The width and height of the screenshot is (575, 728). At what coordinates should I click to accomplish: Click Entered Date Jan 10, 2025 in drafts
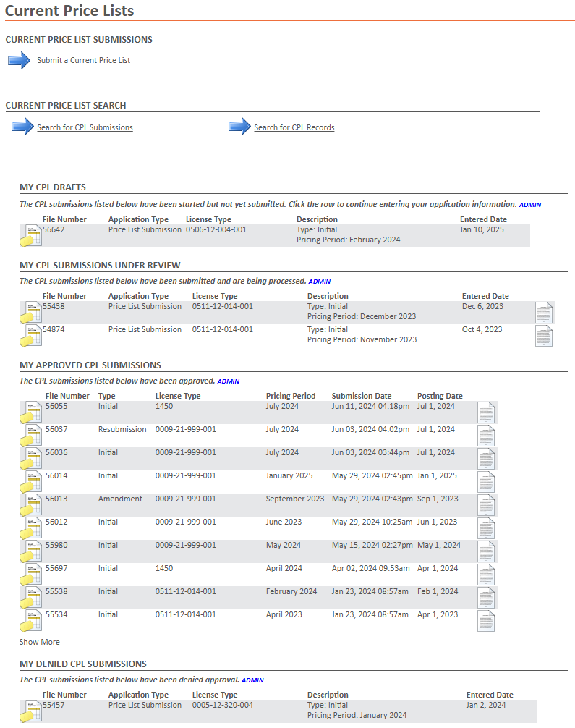pos(482,230)
